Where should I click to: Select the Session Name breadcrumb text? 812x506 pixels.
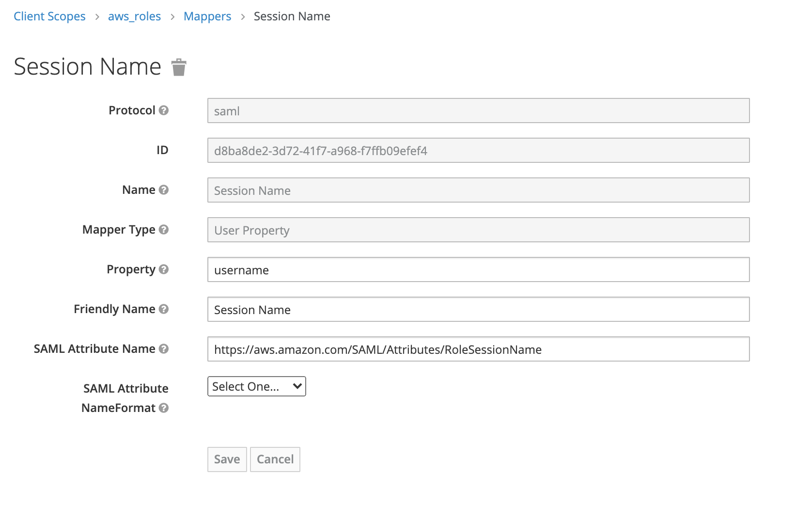pos(292,16)
